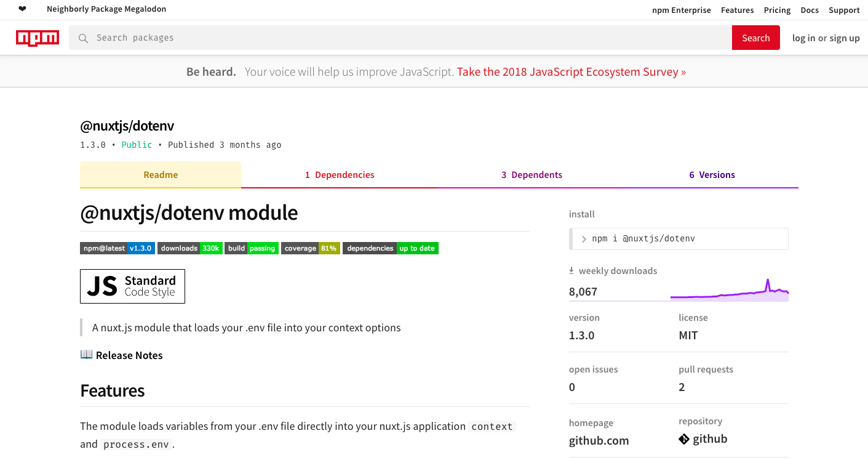Click the github.com homepage link
The height and width of the screenshot is (460, 868).
(x=599, y=440)
